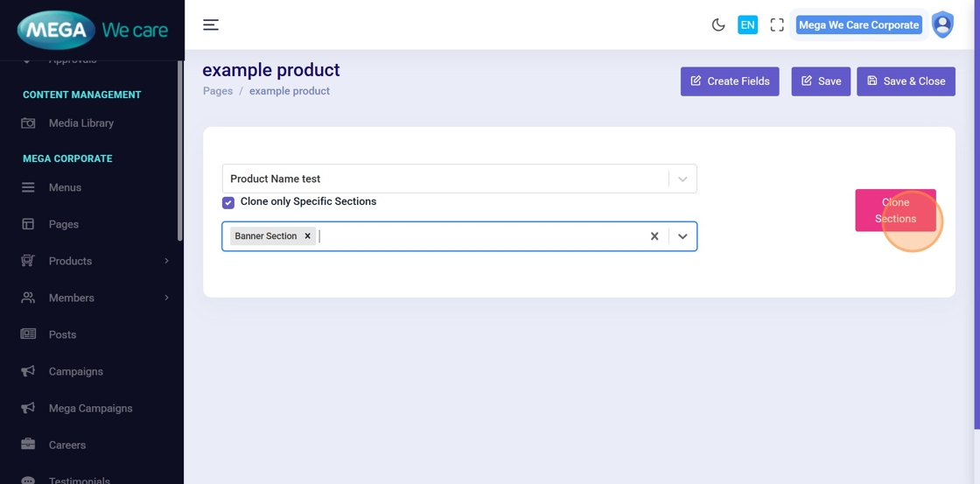Viewport: 980px width, 484px height.
Task: Open the Product Name test dropdown
Action: [x=682, y=179]
